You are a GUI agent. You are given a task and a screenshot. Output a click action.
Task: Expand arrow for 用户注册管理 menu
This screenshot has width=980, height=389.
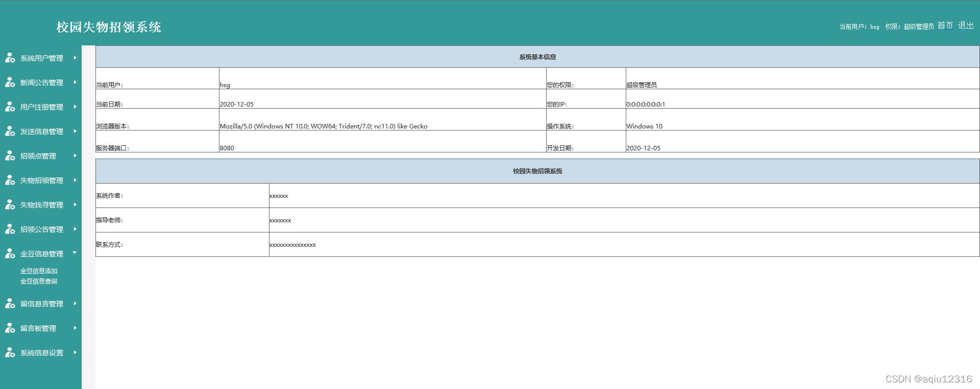(x=75, y=107)
